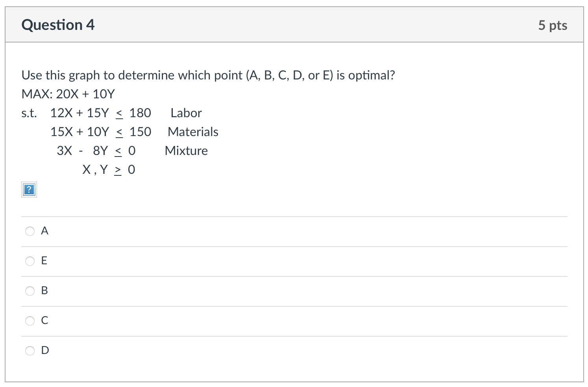This screenshot has height=387, width=588.
Task: Select answer choice E
Action: click(30, 261)
